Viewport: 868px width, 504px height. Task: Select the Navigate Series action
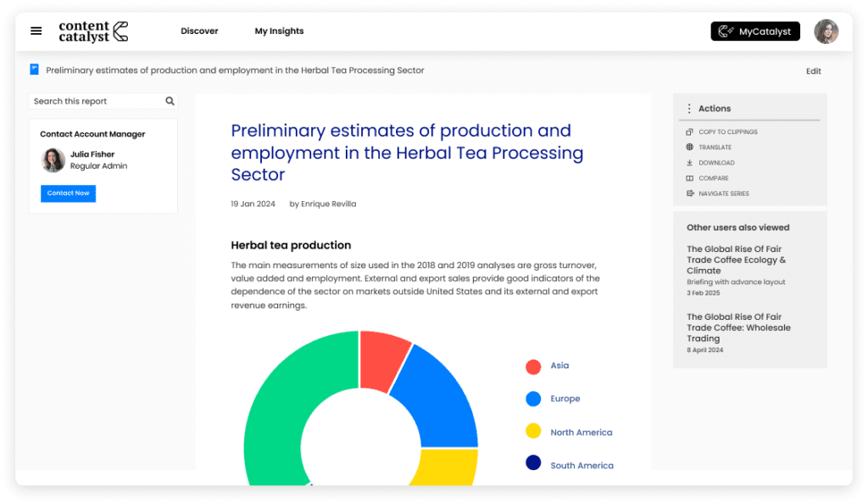[x=723, y=193]
